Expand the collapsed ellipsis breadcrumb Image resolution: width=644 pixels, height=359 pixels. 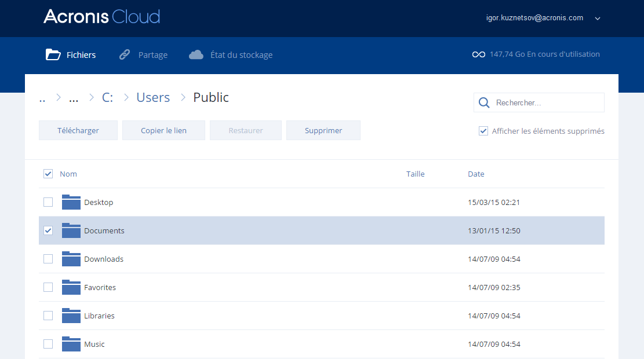[74, 98]
